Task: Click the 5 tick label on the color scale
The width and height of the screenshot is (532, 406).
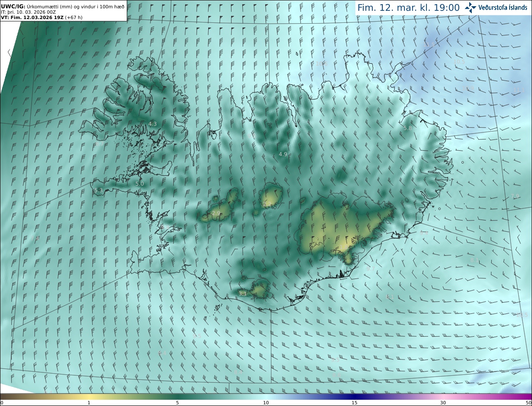Action: click(x=177, y=403)
